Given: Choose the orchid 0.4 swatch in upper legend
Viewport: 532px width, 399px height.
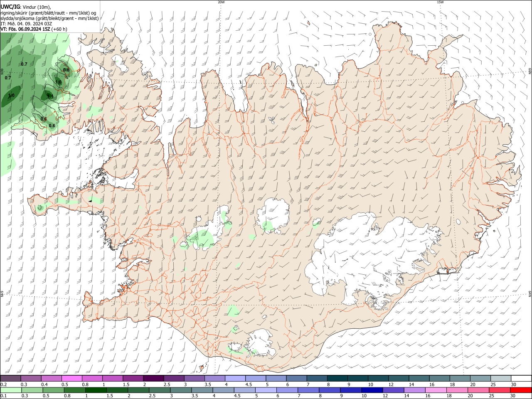Looking at the screenshot, I should 51,379.
